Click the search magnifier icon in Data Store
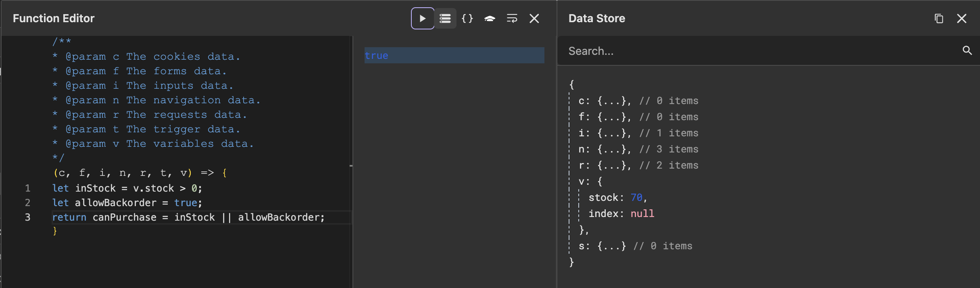The width and height of the screenshot is (980, 288). [x=967, y=50]
